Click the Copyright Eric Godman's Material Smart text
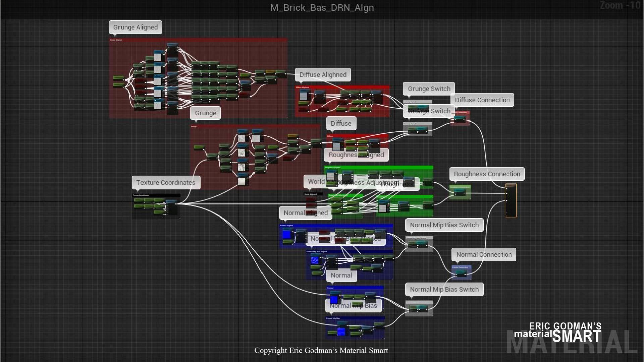The width and height of the screenshot is (644, 362). coord(321,350)
